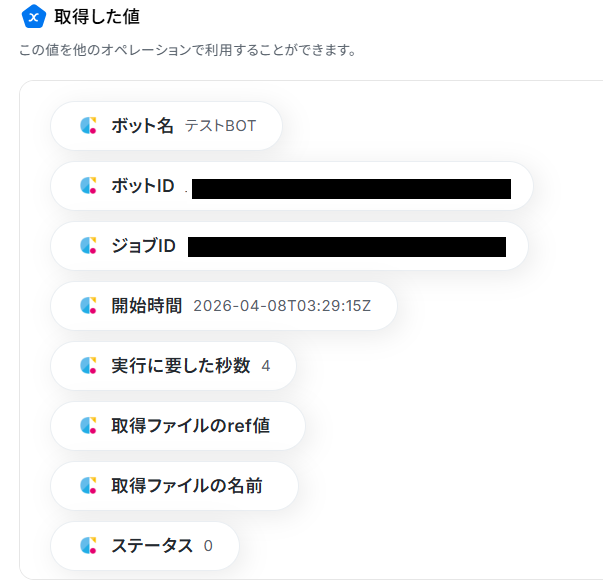Click the 2026-04-08T03:29:15Z timestamp text
Image resolution: width=603 pixels, height=581 pixels.
[x=281, y=306]
